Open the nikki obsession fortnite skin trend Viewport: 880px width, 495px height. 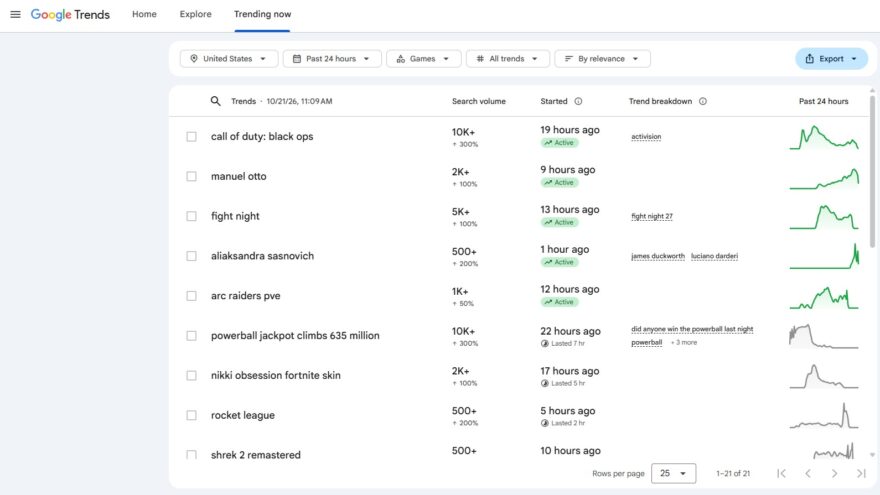coord(276,375)
